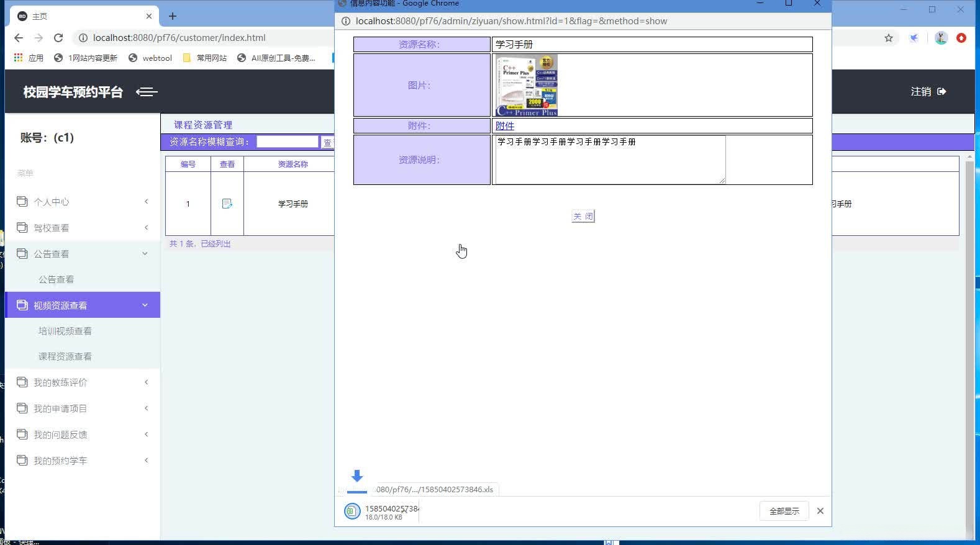
Task: Click the logout arrow icon beside 注销
Action: [x=941, y=91]
